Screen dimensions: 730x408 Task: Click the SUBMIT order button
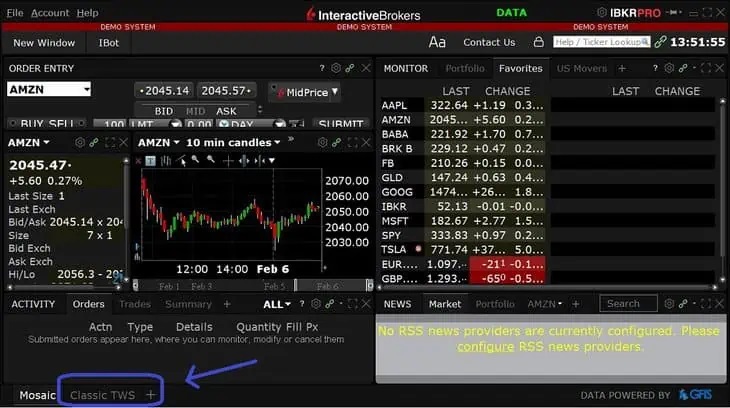340,124
